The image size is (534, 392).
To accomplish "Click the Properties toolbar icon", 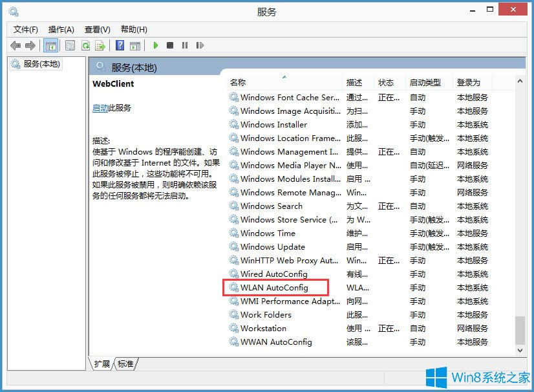I will (69, 45).
